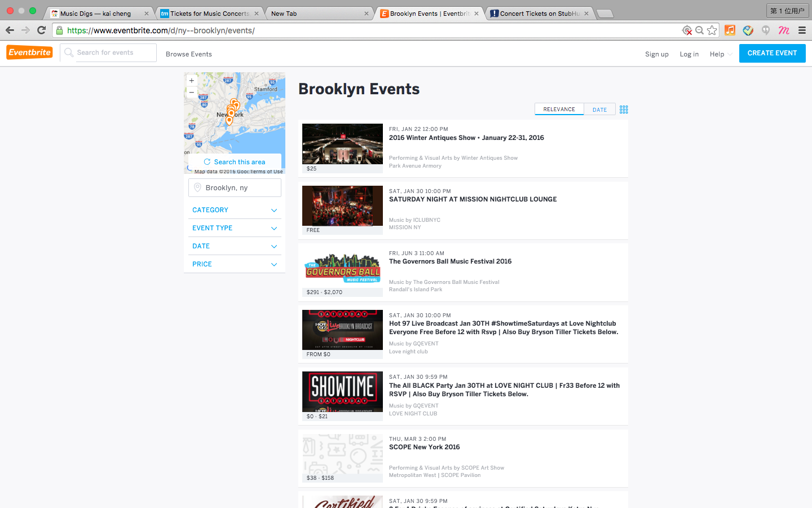812x508 pixels.
Task: Click Governors Ball logo thumbnail
Action: (x=342, y=268)
